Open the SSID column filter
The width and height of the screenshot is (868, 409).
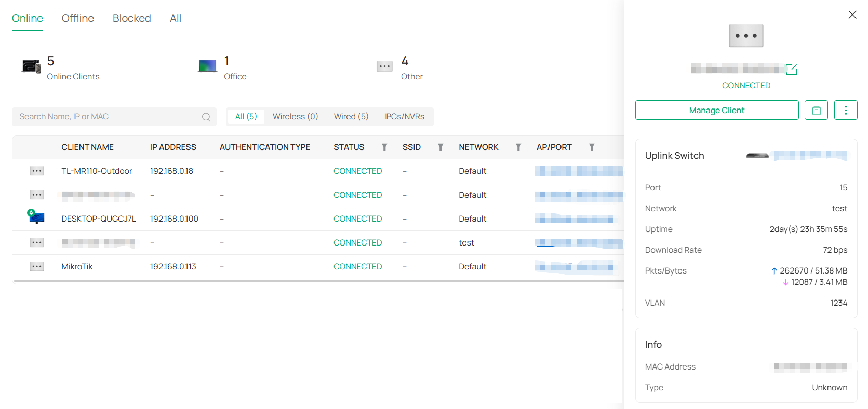point(440,147)
